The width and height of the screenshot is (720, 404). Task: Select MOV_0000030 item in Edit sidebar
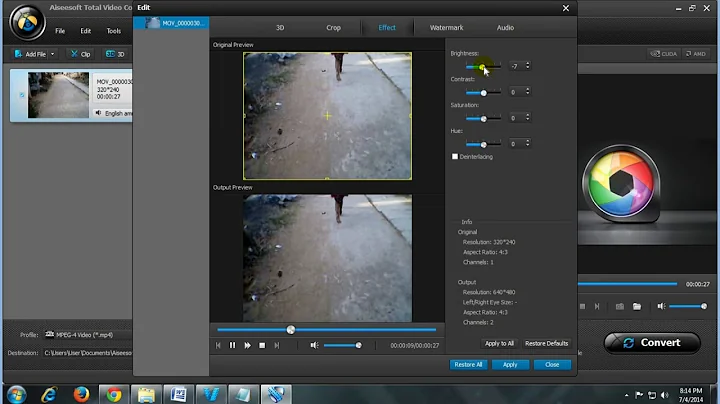171,23
